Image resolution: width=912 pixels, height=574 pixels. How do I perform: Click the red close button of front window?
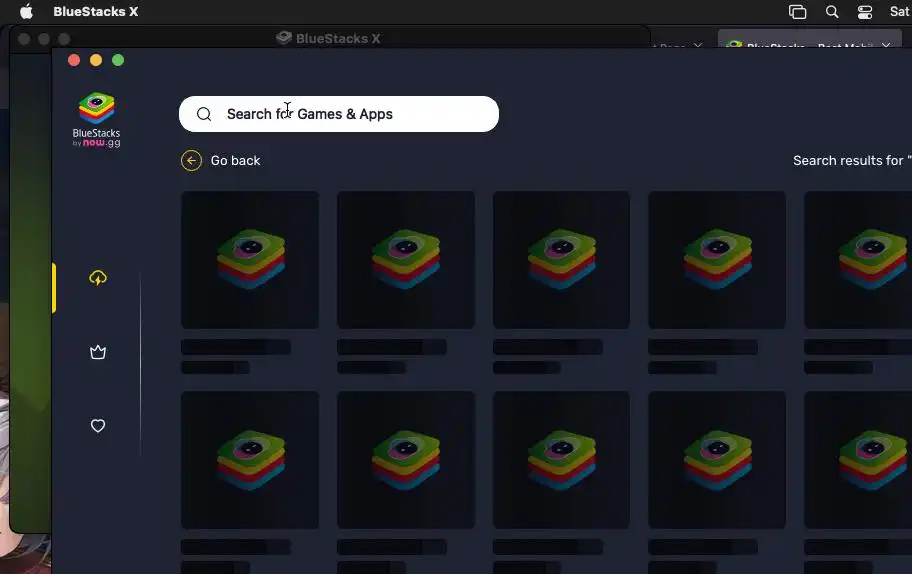[74, 60]
